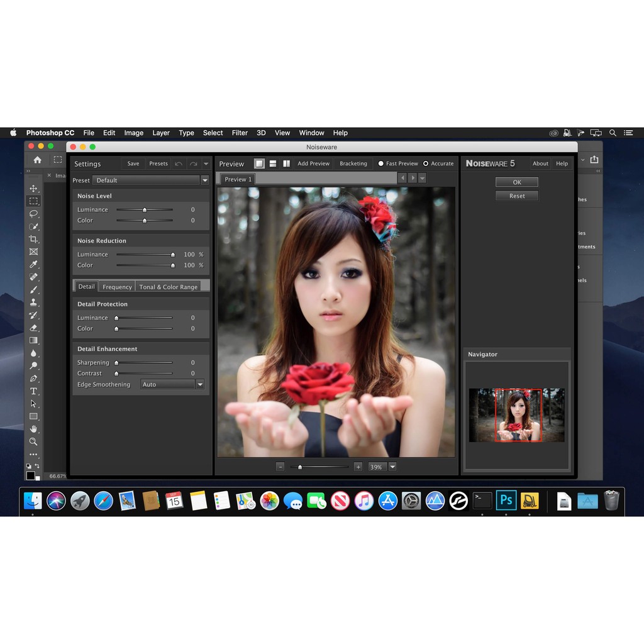Select the Type tool
This screenshot has width=644, height=644.
click(x=34, y=390)
